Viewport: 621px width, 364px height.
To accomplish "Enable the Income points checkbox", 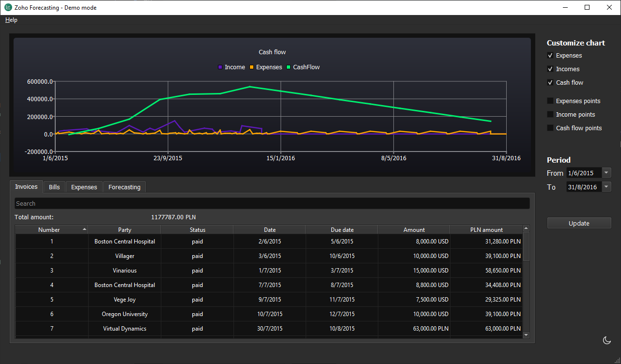I will point(550,115).
